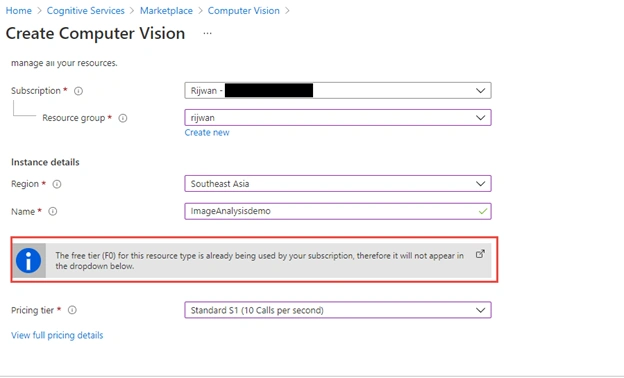Open external link icon in free tier notice
Viewport: 624px width, 378px height.
[480, 254]
